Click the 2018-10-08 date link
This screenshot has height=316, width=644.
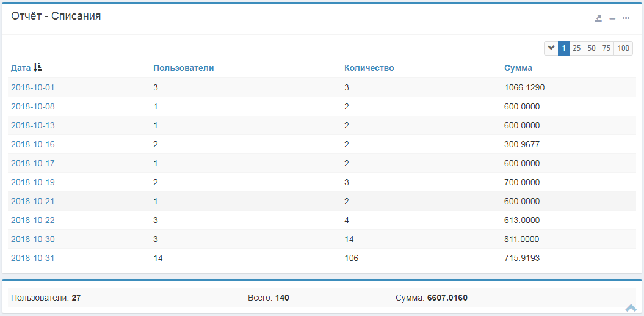pyautogui.click(x=32, y=106)
